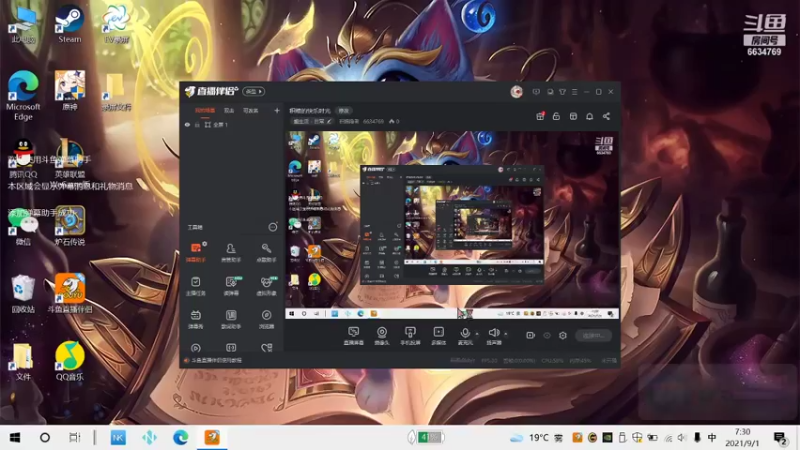800x450 pixels.
Task: Open QQ音乐 desktop shortcut
Action: [69, 361]
